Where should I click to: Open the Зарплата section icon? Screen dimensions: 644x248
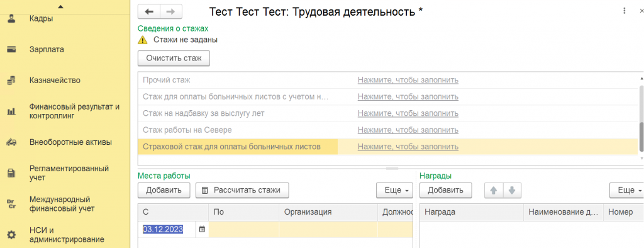pos(12,49)
